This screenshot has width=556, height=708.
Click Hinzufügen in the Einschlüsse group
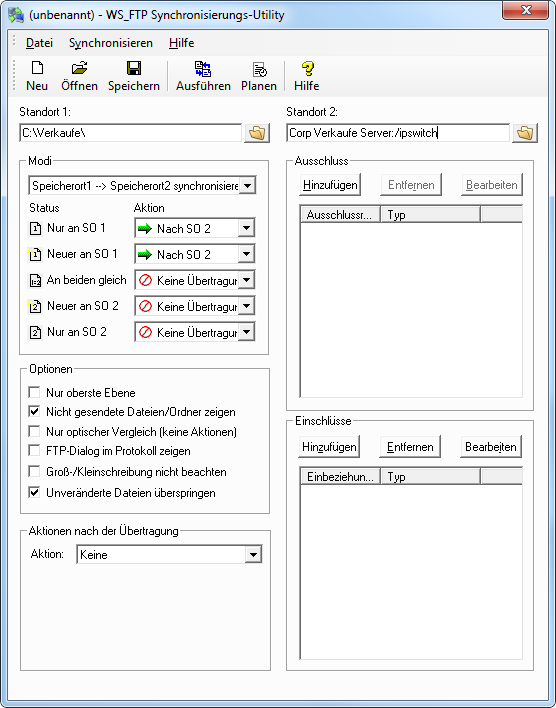click(x=329, y=447)
